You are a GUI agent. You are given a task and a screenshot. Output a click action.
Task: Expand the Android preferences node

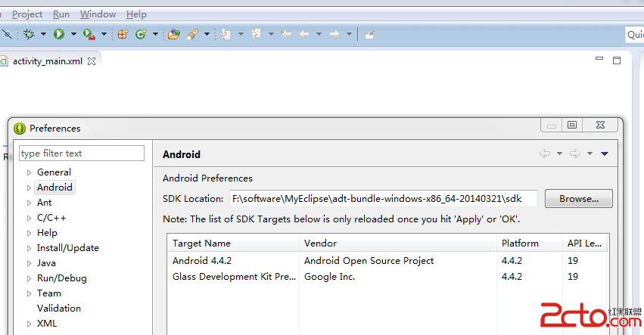click(29, 188)
